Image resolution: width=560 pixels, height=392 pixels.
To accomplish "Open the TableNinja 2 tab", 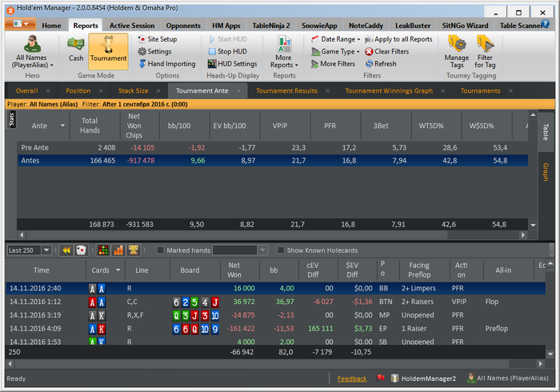I will point(271,26).
